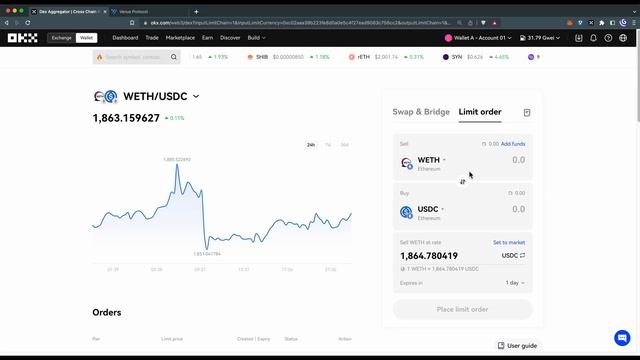Click the buy amount 0.0 field

point(518,209)
